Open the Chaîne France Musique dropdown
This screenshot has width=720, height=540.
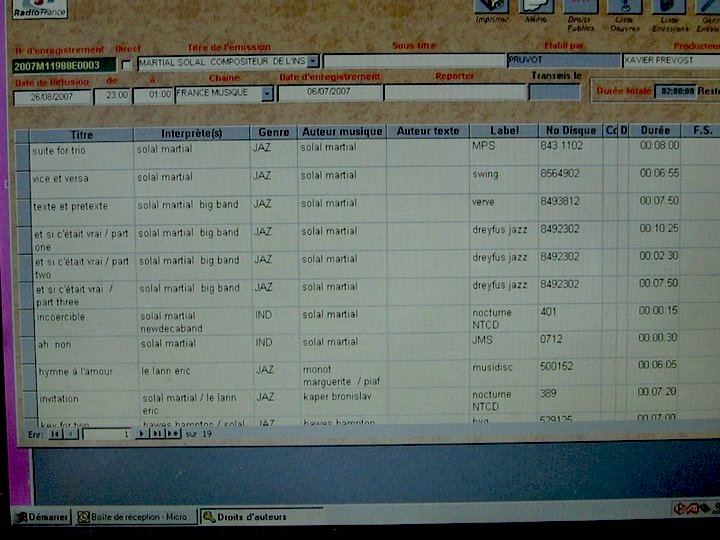click(x=267, y=94)
